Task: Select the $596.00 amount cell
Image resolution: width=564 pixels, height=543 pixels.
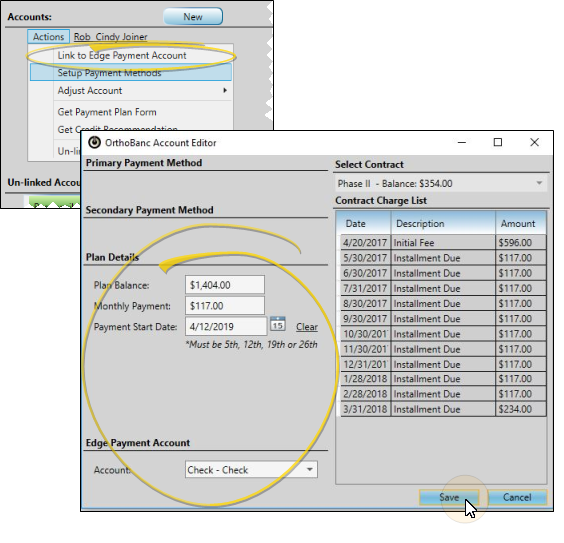Action: click(x=520, y=243)
